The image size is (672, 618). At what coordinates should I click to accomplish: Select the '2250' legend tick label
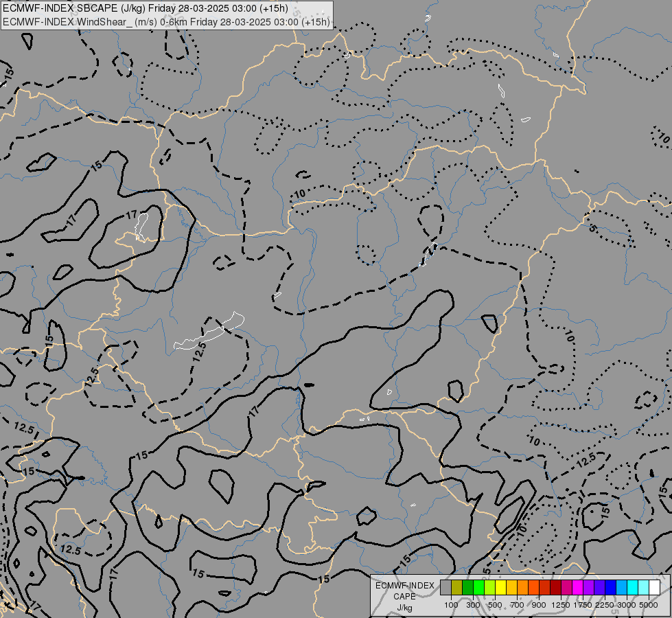[x=605, y=605]
